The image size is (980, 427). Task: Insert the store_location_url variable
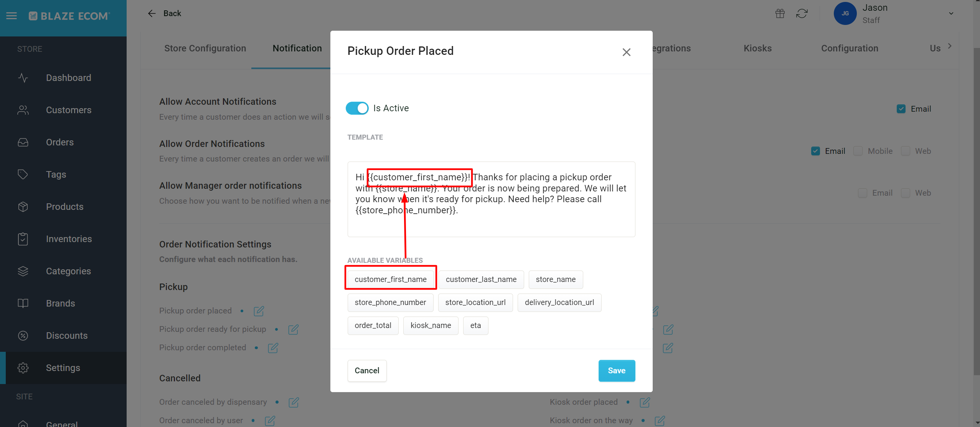point(475,302)
